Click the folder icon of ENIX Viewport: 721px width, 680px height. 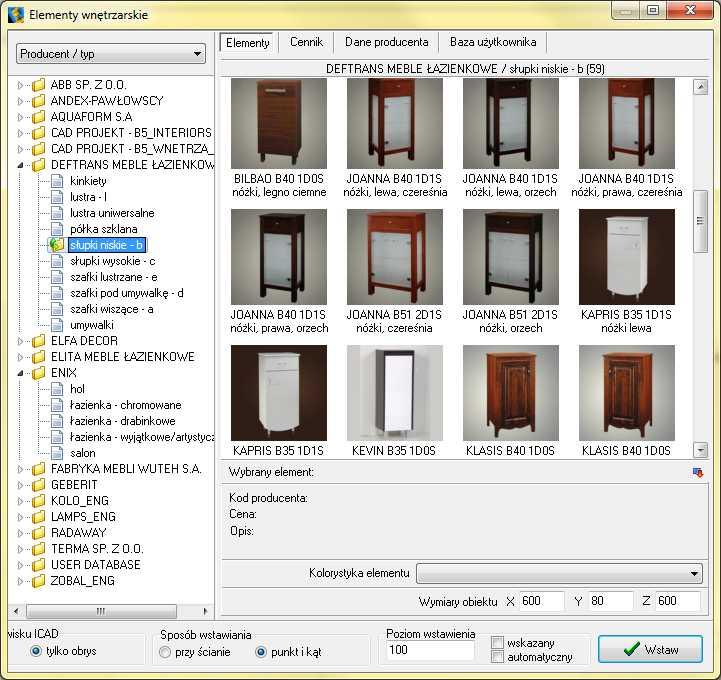pos(39,373)
